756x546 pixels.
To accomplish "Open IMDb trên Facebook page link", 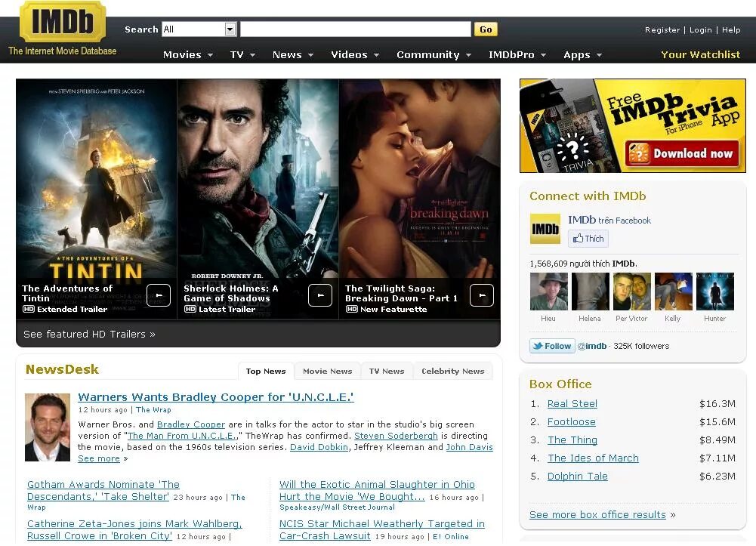I will 609,221.
